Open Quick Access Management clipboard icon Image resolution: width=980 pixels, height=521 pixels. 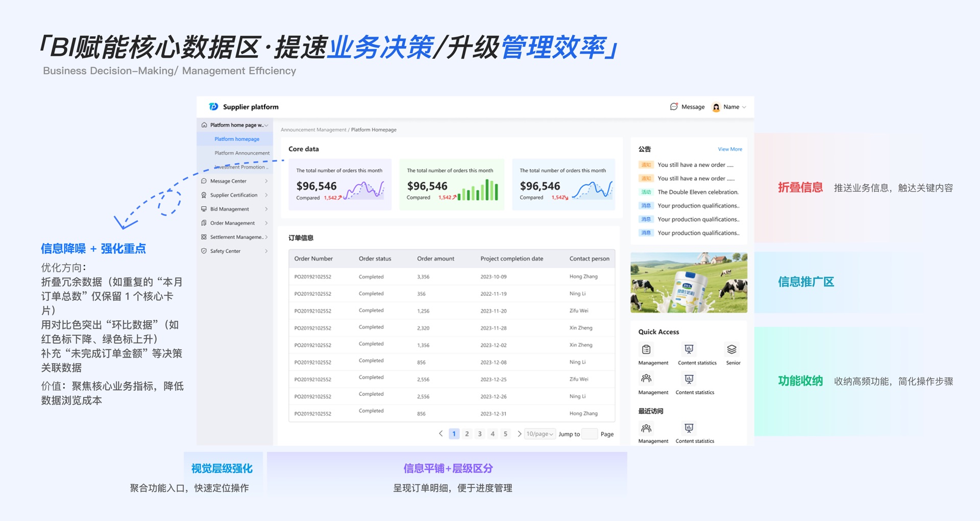click(646, 349)
